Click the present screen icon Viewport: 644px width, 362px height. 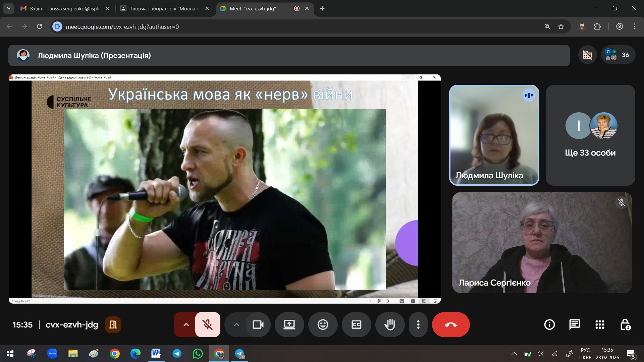click(289, 324)
